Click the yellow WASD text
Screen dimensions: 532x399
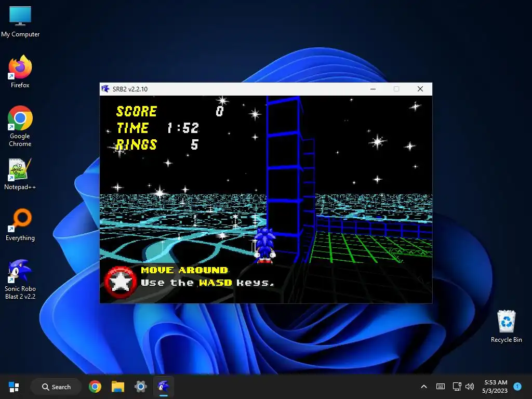coord(216,283)
